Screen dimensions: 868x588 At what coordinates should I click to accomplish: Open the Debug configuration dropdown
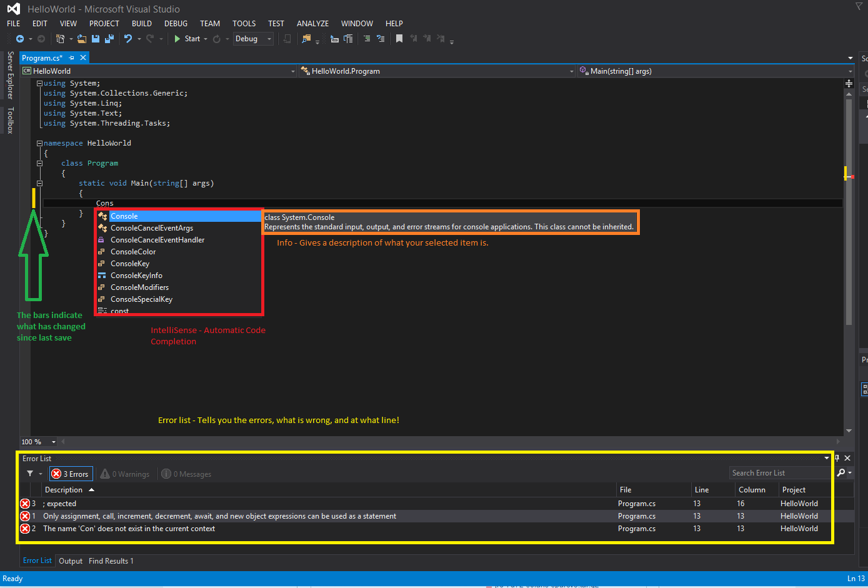pos(253,39)
